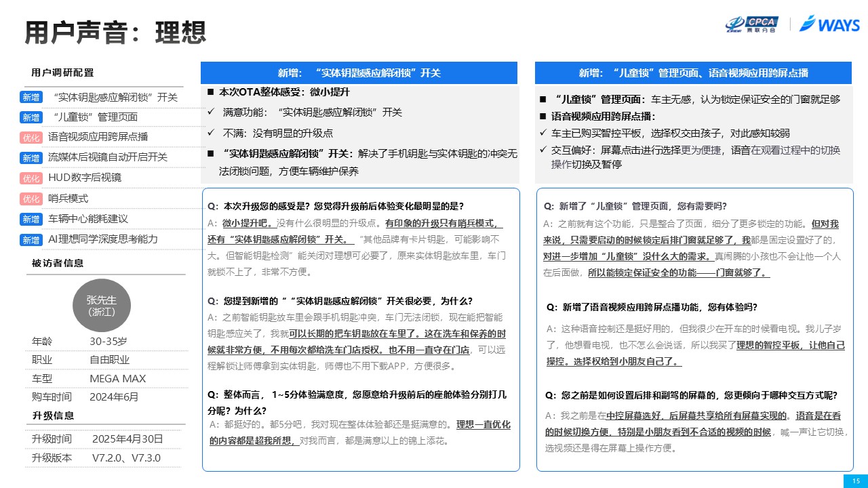
Task: Click question Q：本次升级您的感受是？
Action: [x=336, y=206]
